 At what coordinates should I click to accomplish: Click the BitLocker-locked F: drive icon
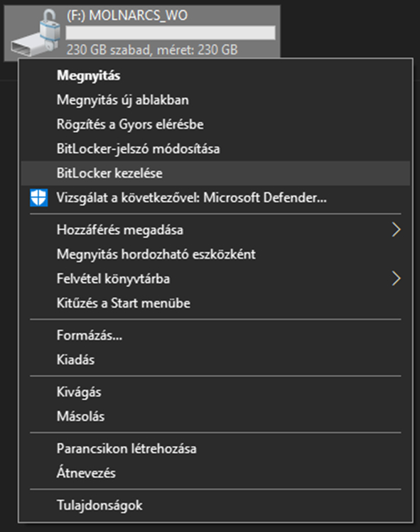pyautogui.click(x=36, y=33)
